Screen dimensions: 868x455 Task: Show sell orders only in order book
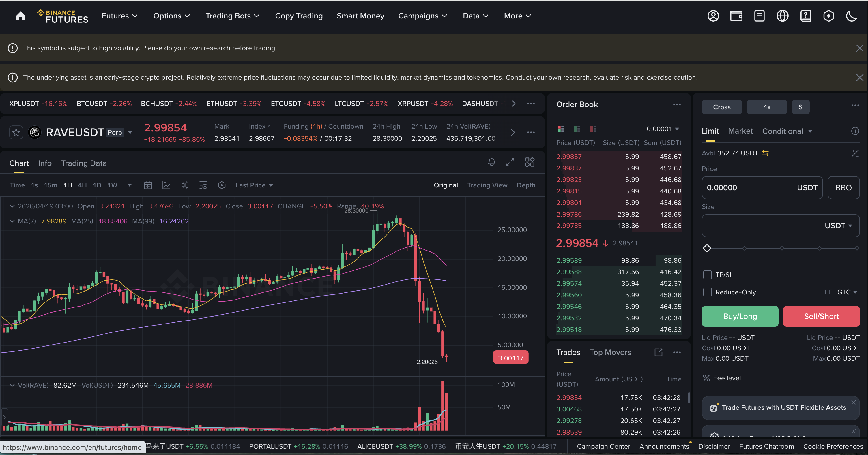(x=593, y=129)
